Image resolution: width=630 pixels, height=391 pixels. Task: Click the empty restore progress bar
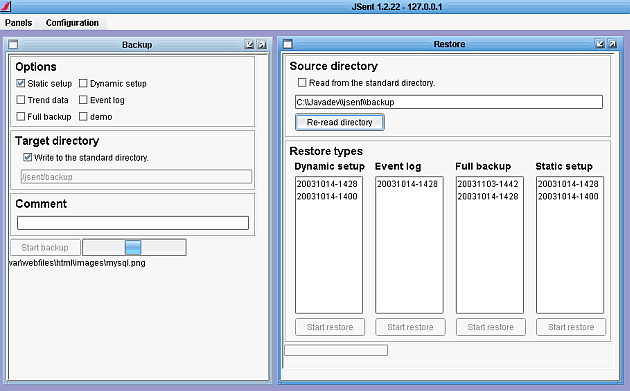336,350
